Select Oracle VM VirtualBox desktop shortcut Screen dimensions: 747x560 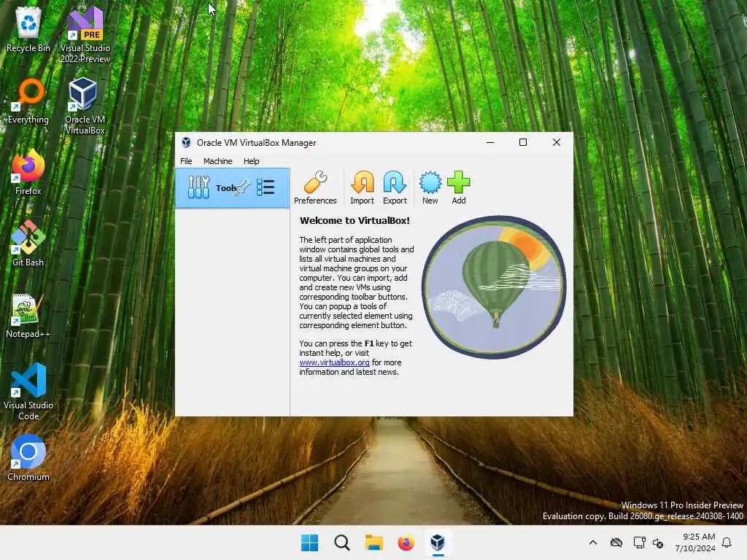pos(85,106)
